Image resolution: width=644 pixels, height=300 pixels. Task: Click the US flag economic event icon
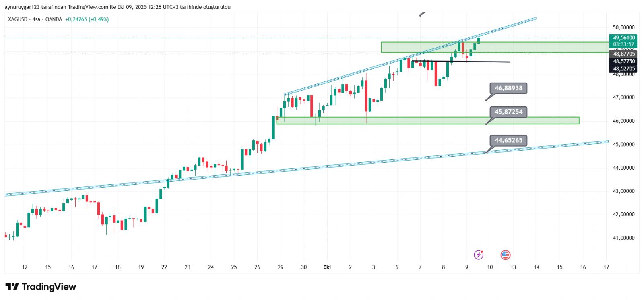coord(505,254)
